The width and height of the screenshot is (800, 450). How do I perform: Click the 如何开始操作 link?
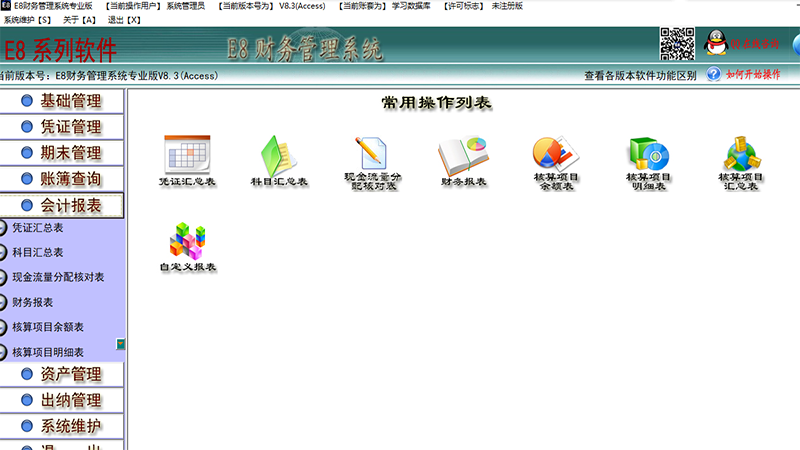[x=753, y=74]
